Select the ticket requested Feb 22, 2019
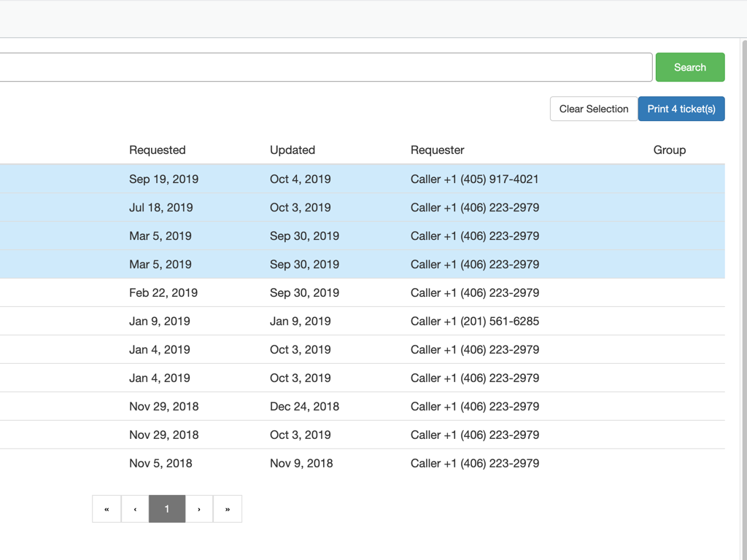This screenshot has height=560, width=747. coord(163,292)
